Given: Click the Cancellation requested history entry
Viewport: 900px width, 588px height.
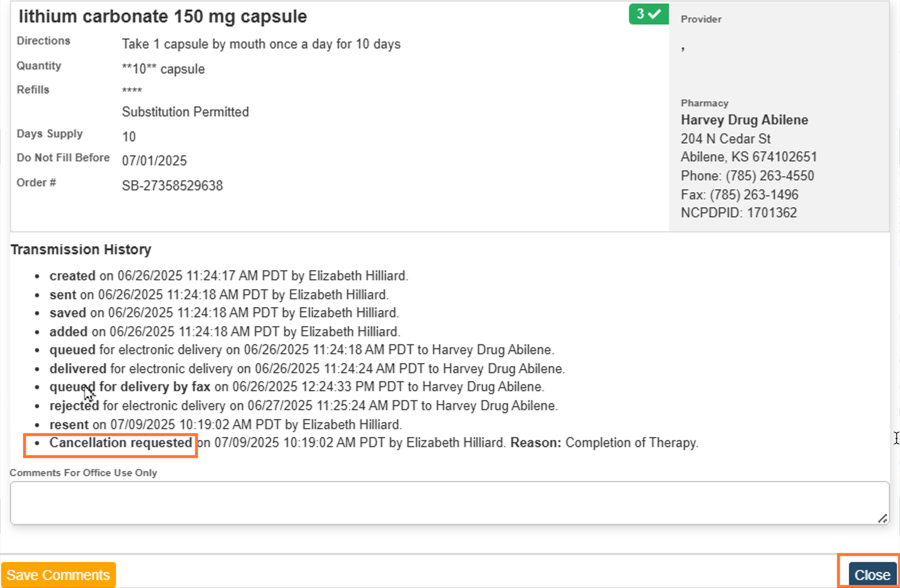Looking at the screenshot, I should coord(120,443).
